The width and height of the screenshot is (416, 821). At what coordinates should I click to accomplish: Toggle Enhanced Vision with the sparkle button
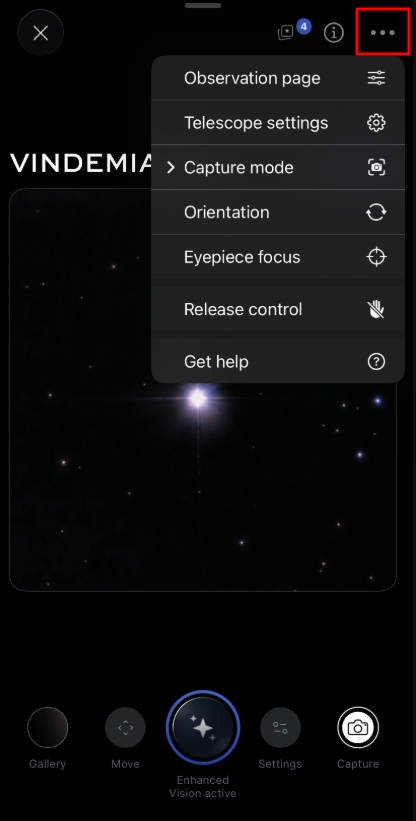click(x=203, y=727)
